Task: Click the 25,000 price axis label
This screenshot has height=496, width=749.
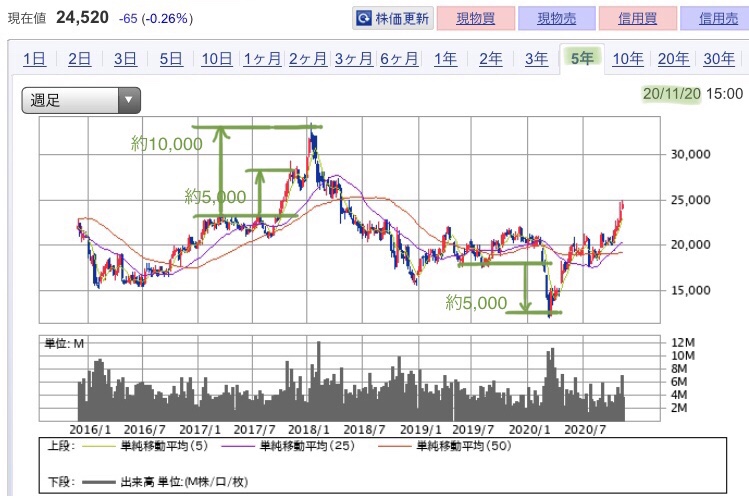Action: point(690,200)
